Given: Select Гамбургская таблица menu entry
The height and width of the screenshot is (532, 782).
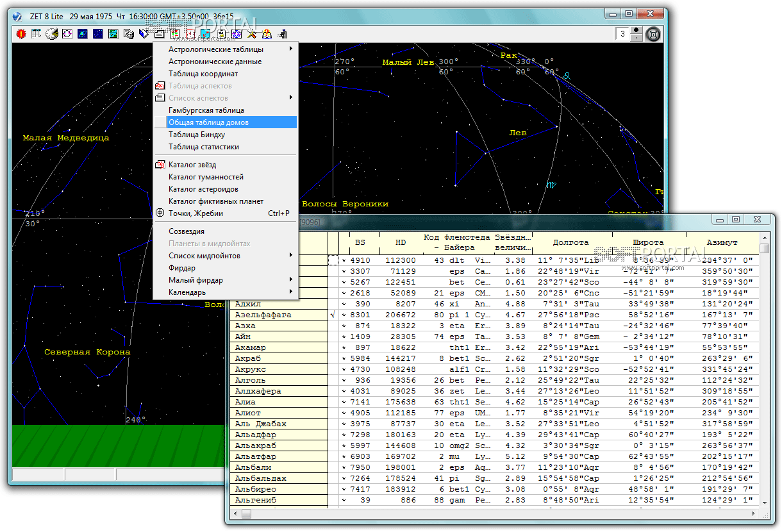Looking at the screenshot, I should click(225, 110).
